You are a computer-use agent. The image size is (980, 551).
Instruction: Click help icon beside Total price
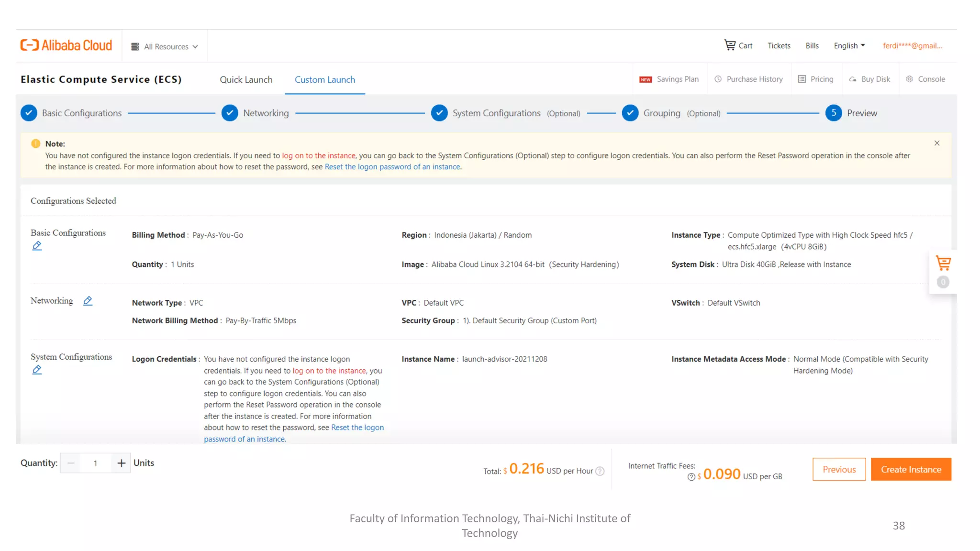pos(600,471)
